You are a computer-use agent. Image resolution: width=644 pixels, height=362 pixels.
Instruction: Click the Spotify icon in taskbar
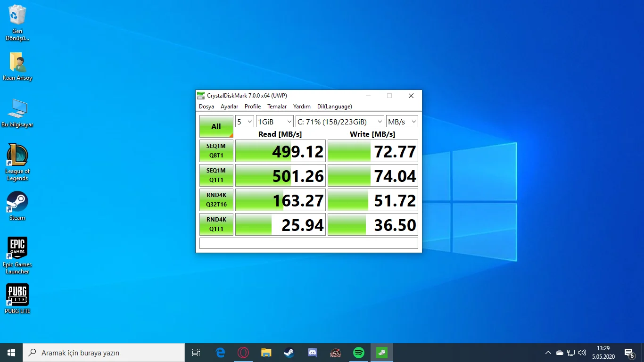click(359, 353)
